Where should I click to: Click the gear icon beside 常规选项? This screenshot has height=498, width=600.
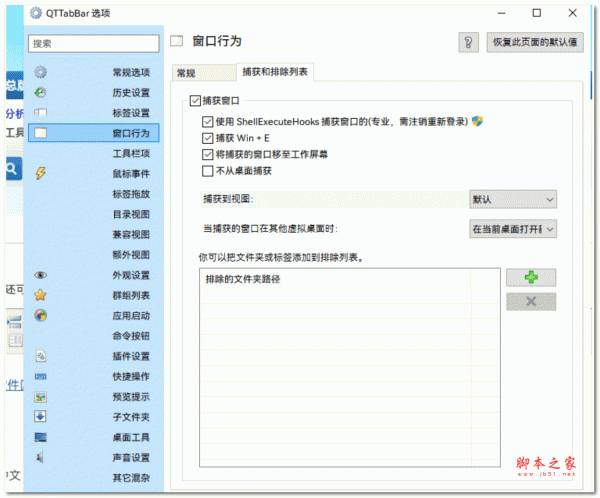tap(41, 72)
